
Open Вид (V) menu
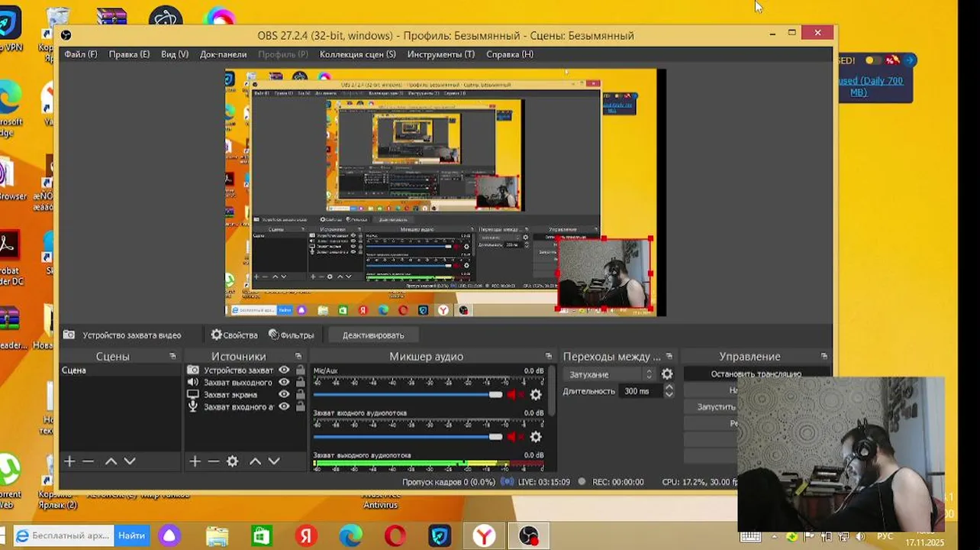[x=175, y=54]
